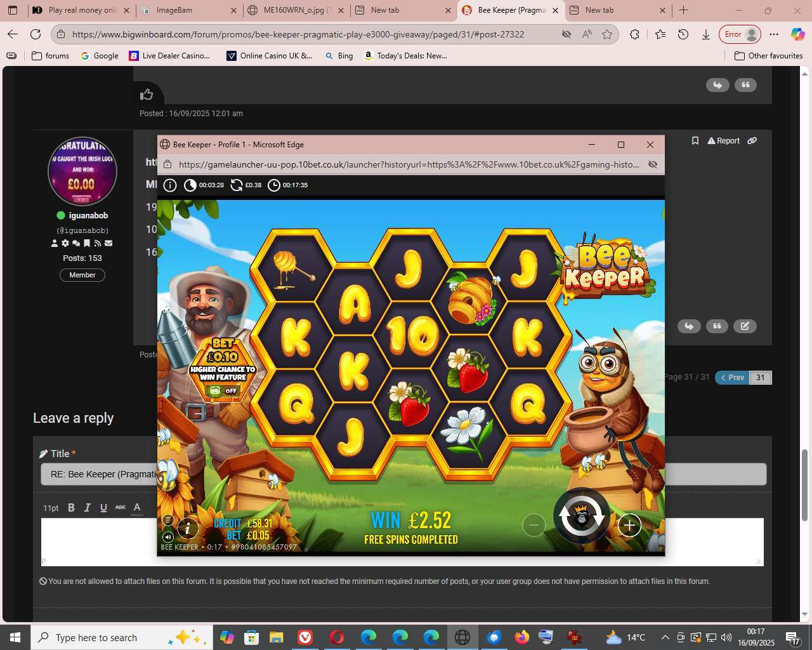Toggle the ante bet OFF switch
812x650 pixels.
tap(223, 391)
